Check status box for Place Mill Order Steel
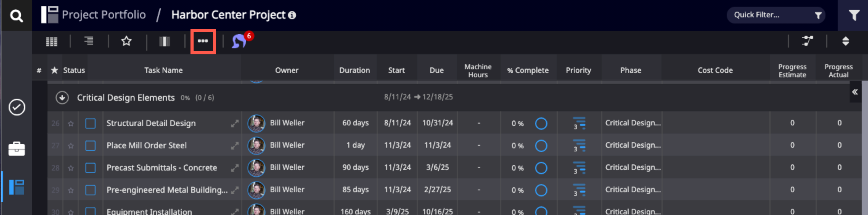The image size is (868, 215). point(90,145)
